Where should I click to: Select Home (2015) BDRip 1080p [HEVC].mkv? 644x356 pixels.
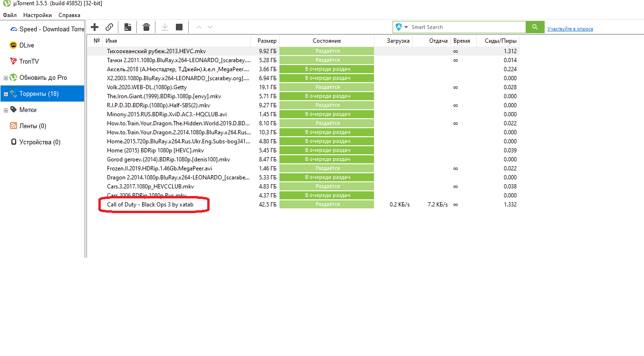click(155, 150)
